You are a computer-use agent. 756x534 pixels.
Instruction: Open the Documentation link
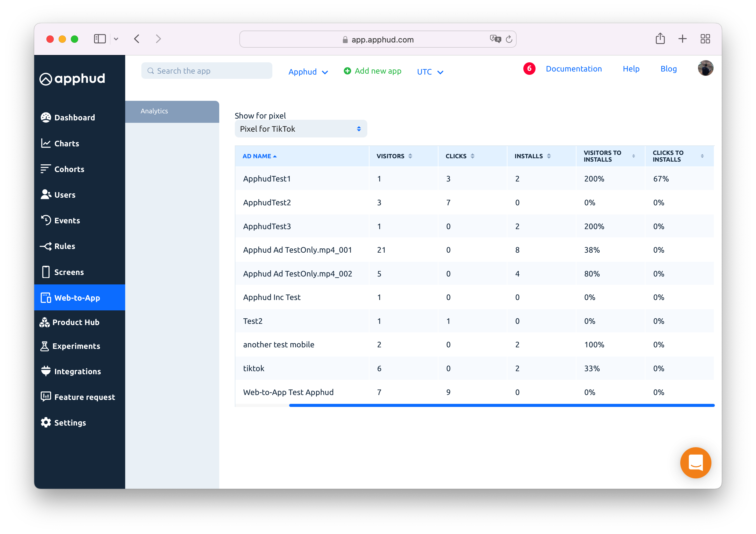[574, 69]
